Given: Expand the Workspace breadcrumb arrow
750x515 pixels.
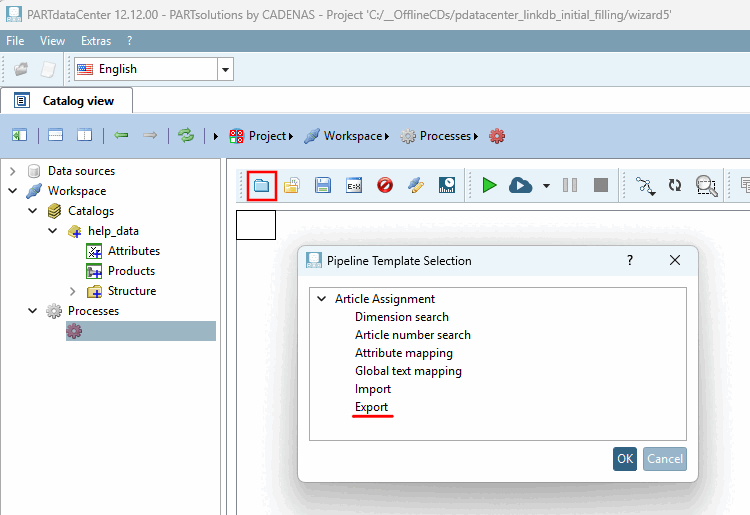Looking at the screenshot, I should [x=387, y=136].
